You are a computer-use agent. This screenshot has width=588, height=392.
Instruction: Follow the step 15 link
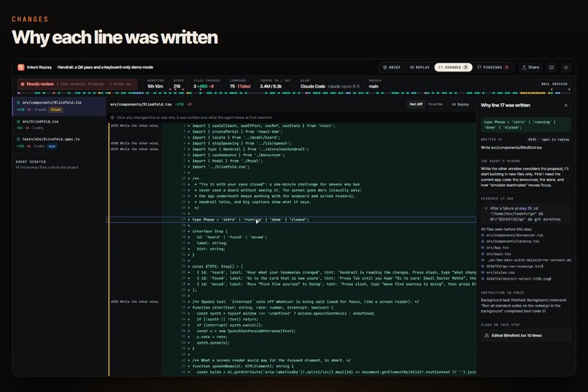point(525,208)
